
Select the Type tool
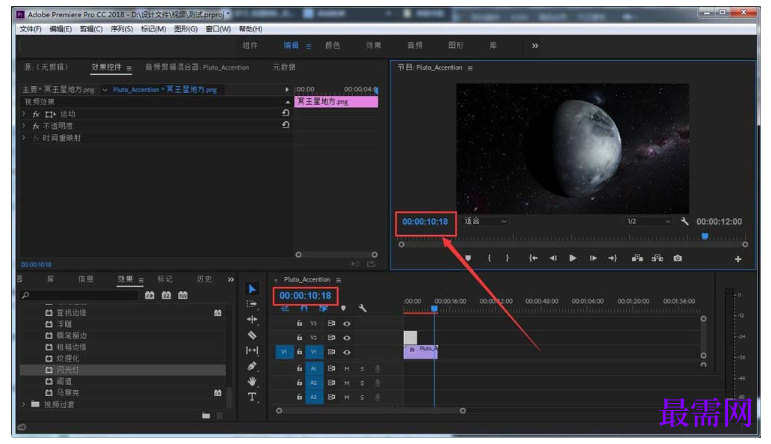coord(252,397)
